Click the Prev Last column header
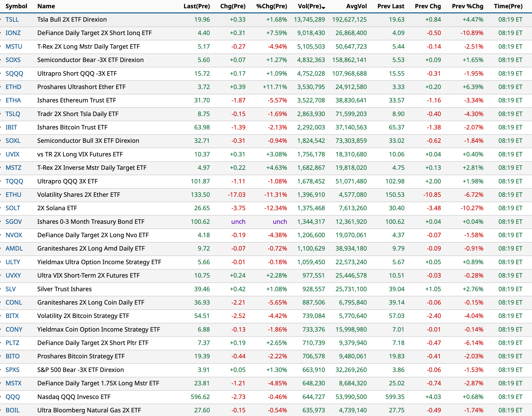Viewport: 532px width, 416px height. tap(390, 6)
